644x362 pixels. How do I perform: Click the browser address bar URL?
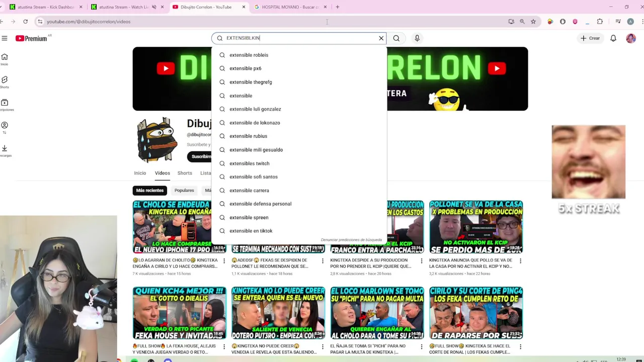[x=89, y=22]
